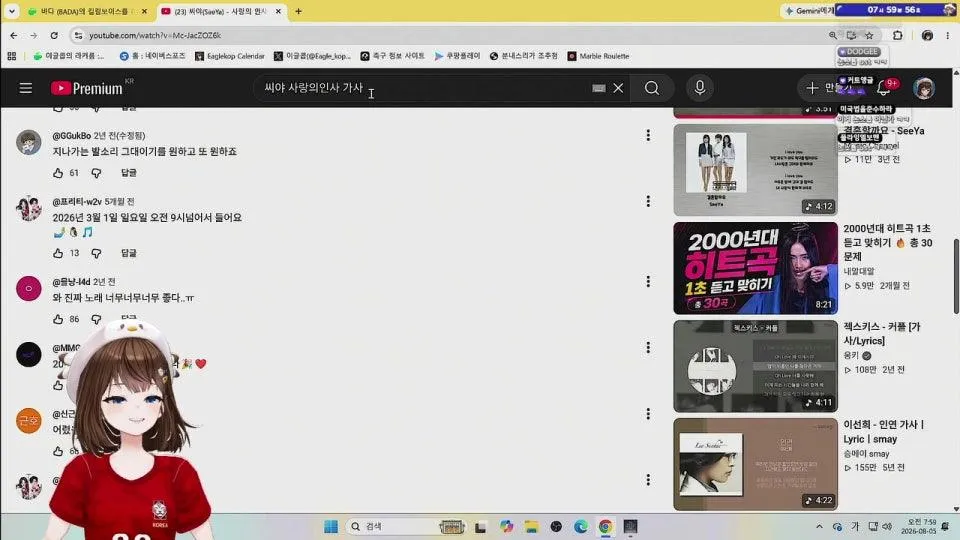The height and width of the screenshot is (540, 960).
Task: Open @프리티-w2v channel from username
Action: click(77, 201)
